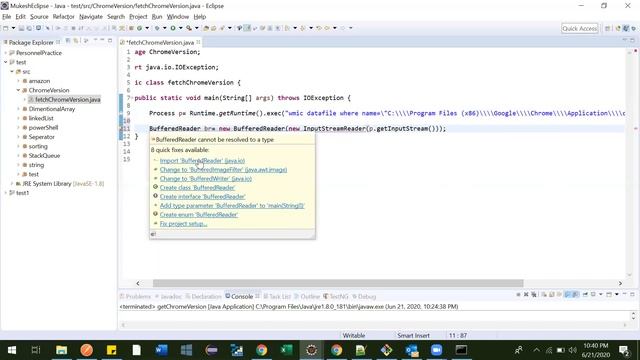Open Chrome from the Windows taskbar
640x360 pixels.
click(262, 350)
